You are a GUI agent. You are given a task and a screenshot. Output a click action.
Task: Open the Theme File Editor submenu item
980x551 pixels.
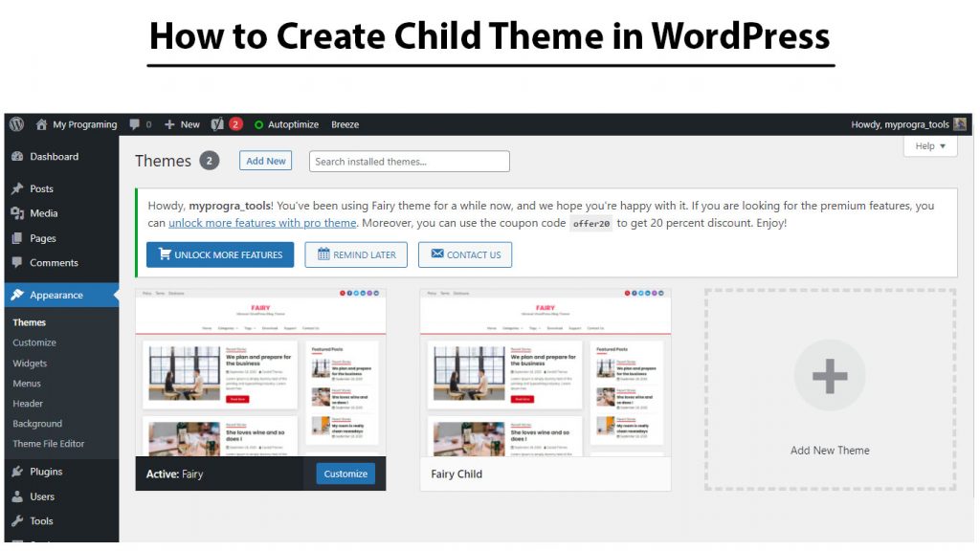48,444
